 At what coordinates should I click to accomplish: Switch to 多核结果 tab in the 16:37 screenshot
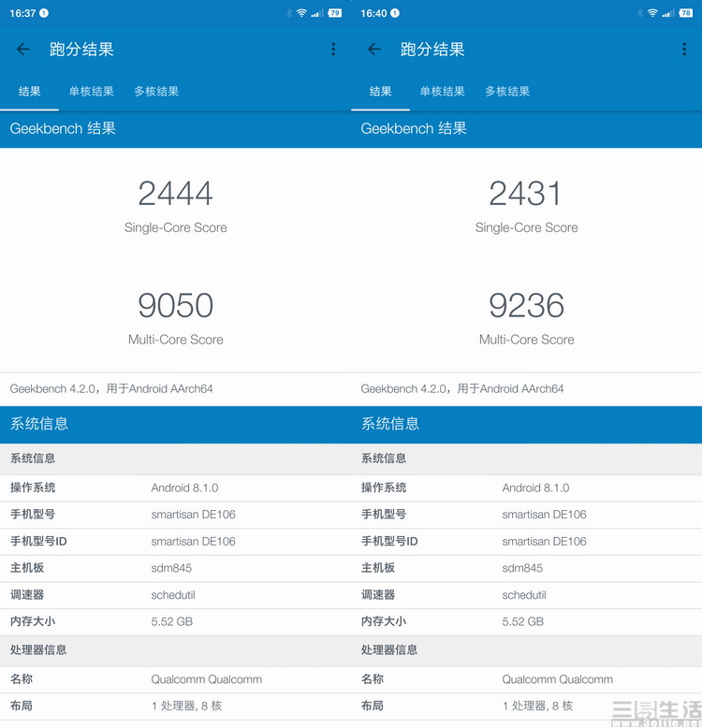156,92
